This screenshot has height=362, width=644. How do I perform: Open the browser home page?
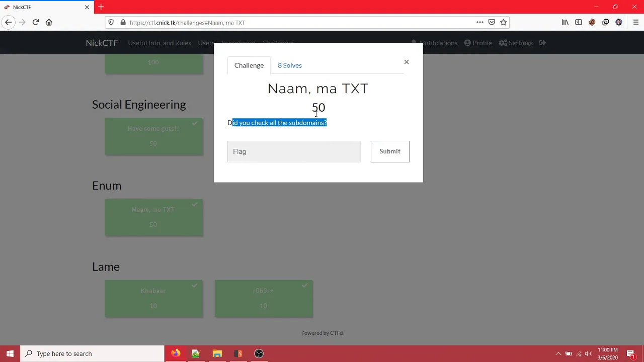49,22
